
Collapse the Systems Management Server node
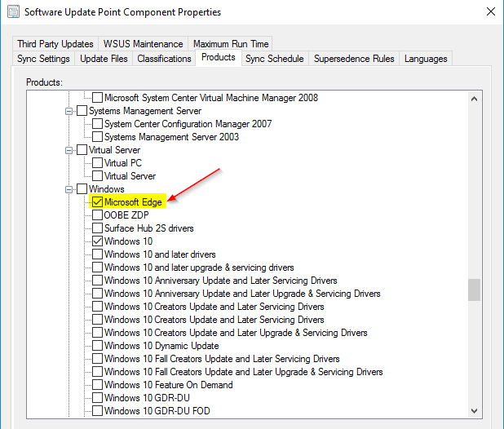(x=69, y=111)
